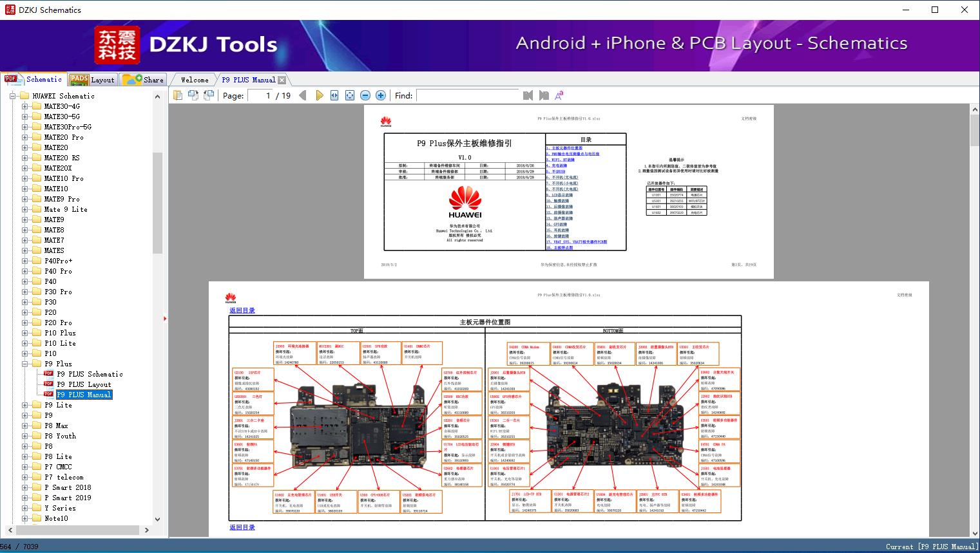Find the previous search match
Screen dimensions: 980x553
[x=528, y=95]
